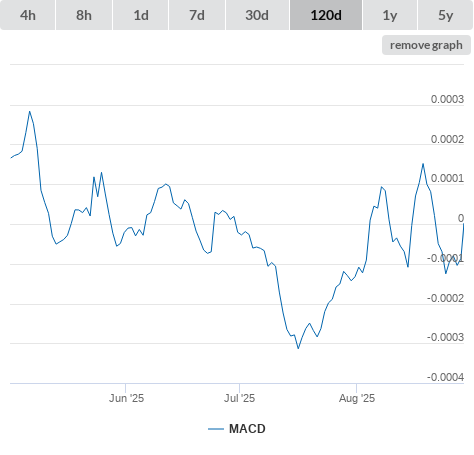The image size is (474, 455).
Task: Switch chart to 30d range
Action: tap(257, 15)
